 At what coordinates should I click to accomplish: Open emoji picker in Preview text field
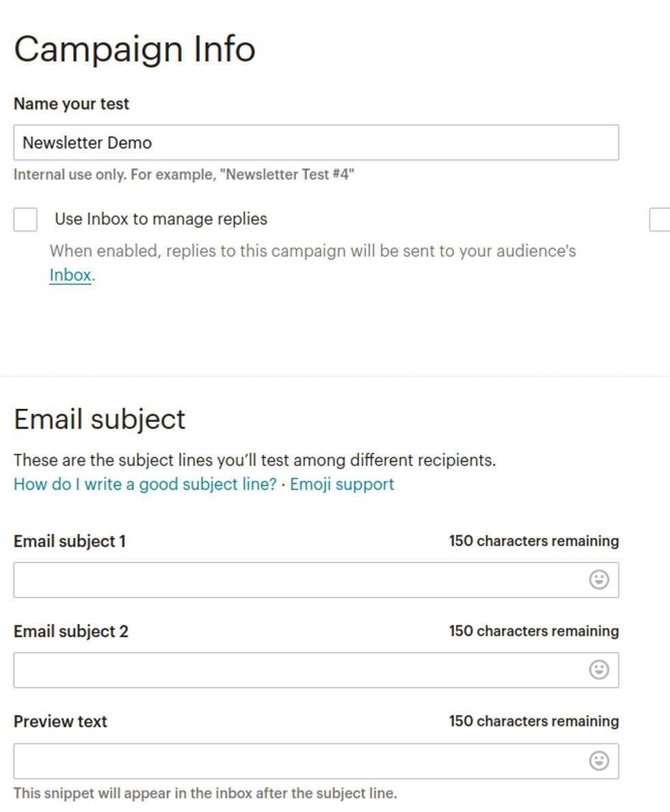599,761
